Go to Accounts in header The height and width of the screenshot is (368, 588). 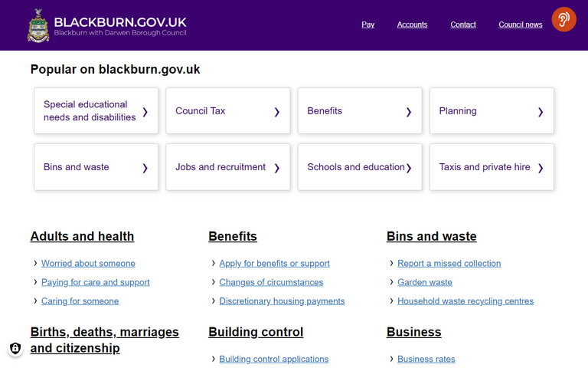pos(412,25)
